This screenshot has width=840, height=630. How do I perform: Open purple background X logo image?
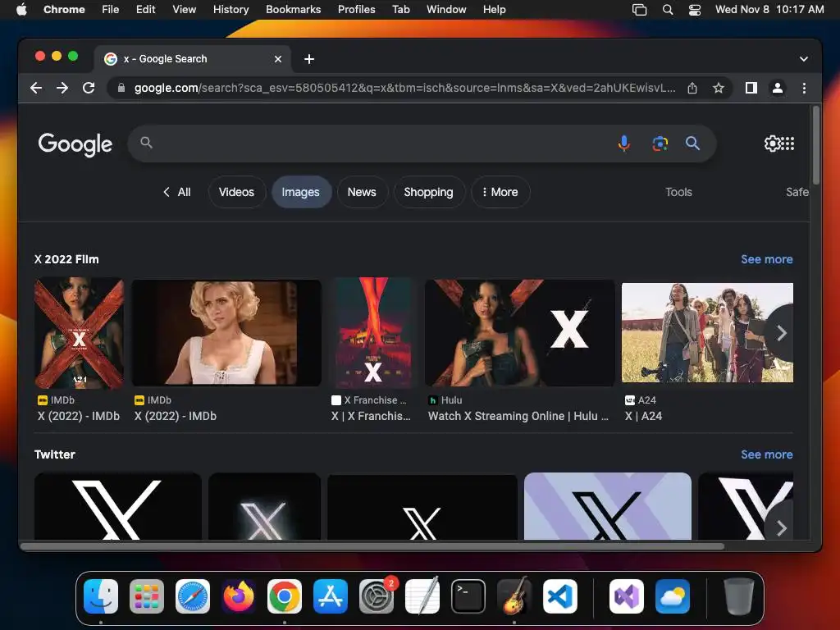[608, 506]
